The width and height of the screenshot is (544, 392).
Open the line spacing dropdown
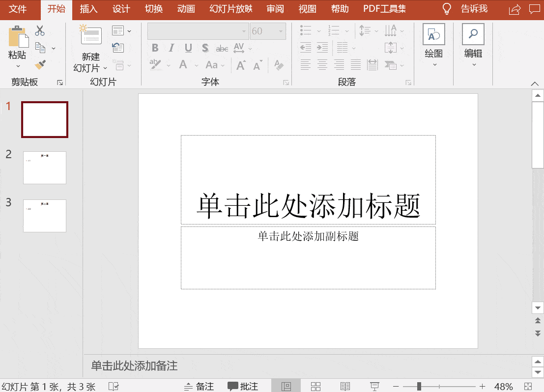point(368,30)
